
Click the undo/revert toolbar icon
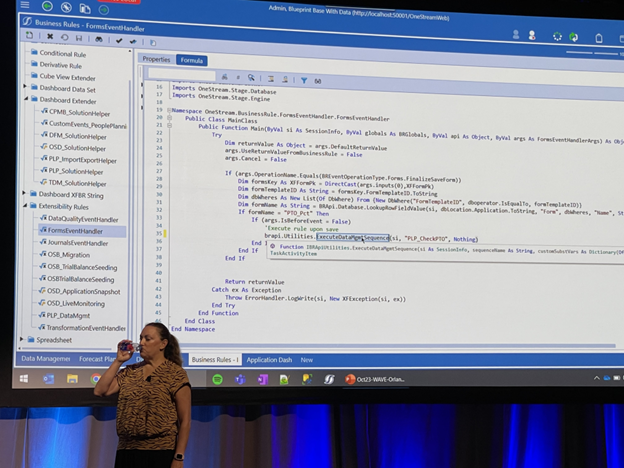point(64,37)
